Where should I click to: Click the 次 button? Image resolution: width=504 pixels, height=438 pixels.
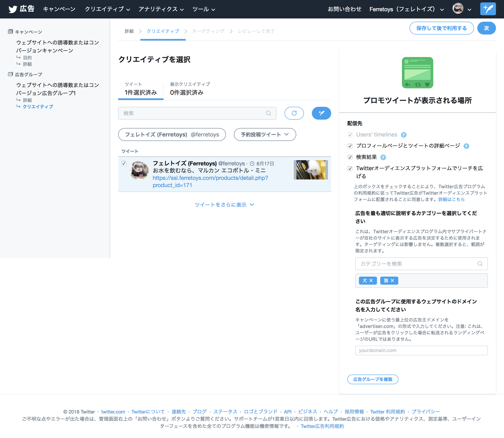486,28
